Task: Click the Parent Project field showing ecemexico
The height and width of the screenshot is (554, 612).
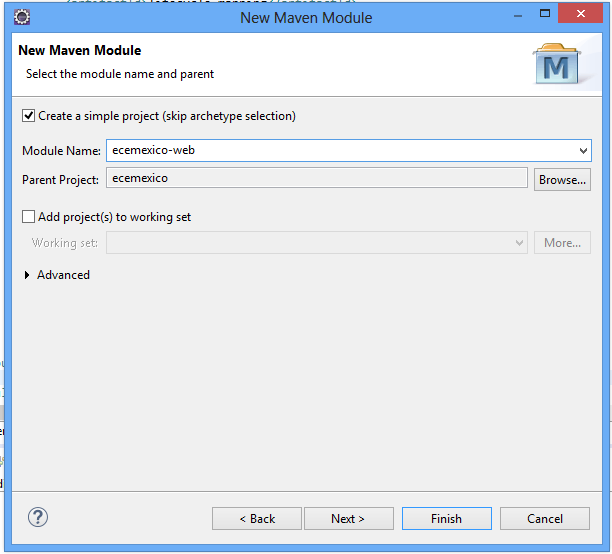Action: 317,178
